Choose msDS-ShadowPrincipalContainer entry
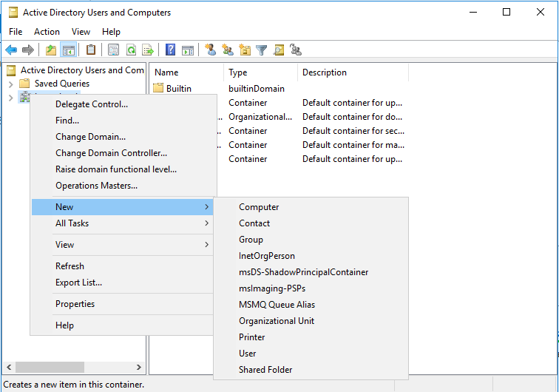Screen dimensions: 559x392 (x=311, y=272)
